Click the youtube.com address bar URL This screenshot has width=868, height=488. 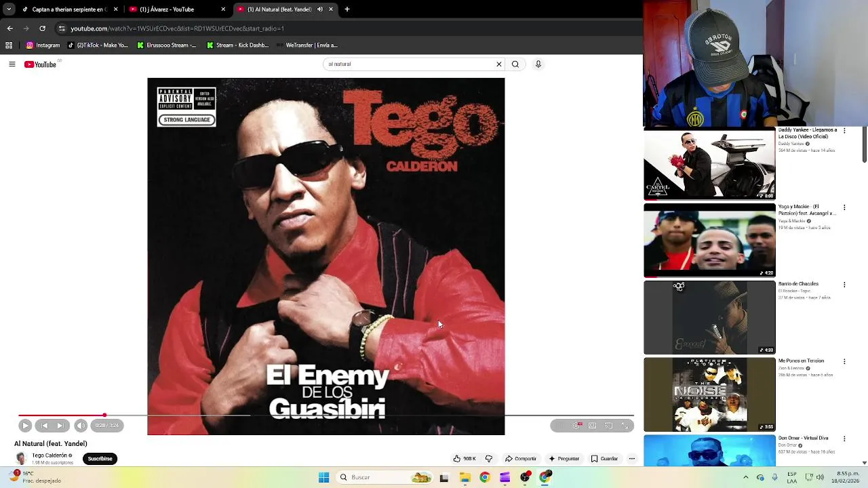click(177, 28)
